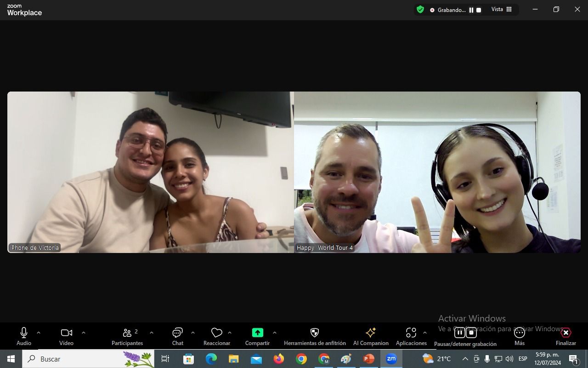Launch Firefox from the taskbar
This screenshot has height=368, width=588.
(278, 359)
